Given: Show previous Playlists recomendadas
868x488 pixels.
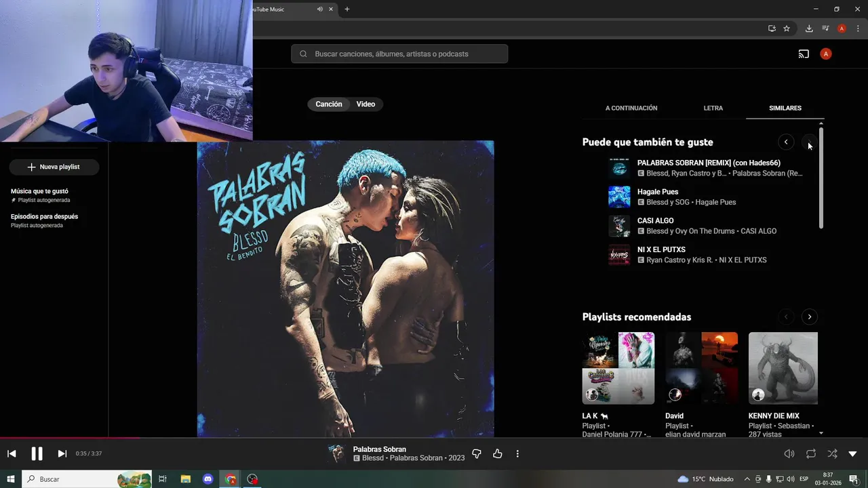Looking at the screenshot, I should tap(786, 317).
